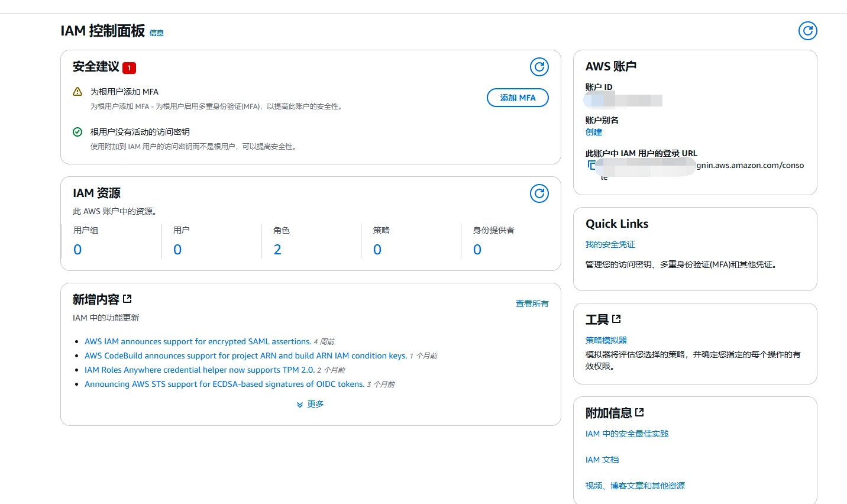Viewport: 847px width, 504px height.
Task: Click the Quick Links heading
Action: coord(617,224)
